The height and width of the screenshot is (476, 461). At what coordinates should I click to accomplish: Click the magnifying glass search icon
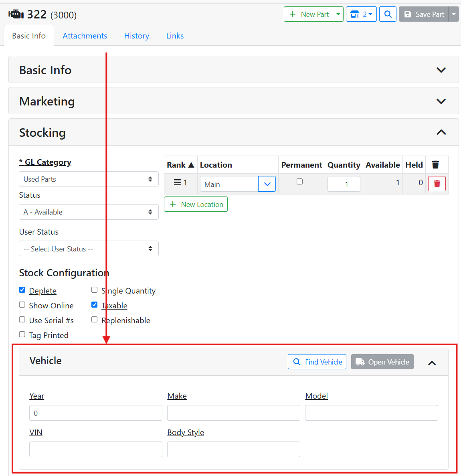388,14
